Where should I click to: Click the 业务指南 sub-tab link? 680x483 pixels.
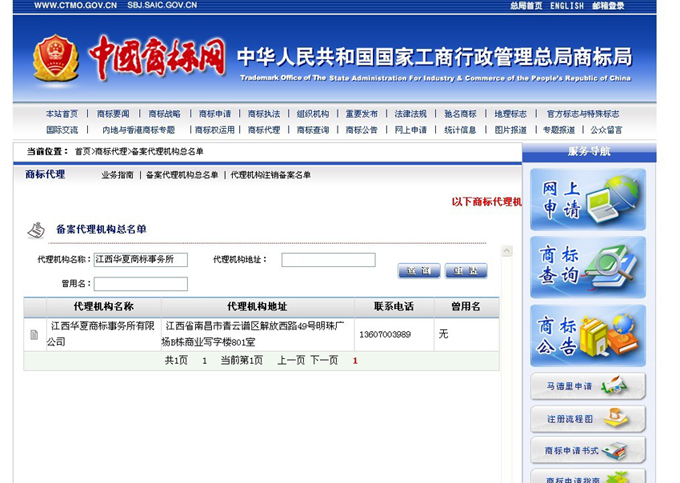coord(117,175)
